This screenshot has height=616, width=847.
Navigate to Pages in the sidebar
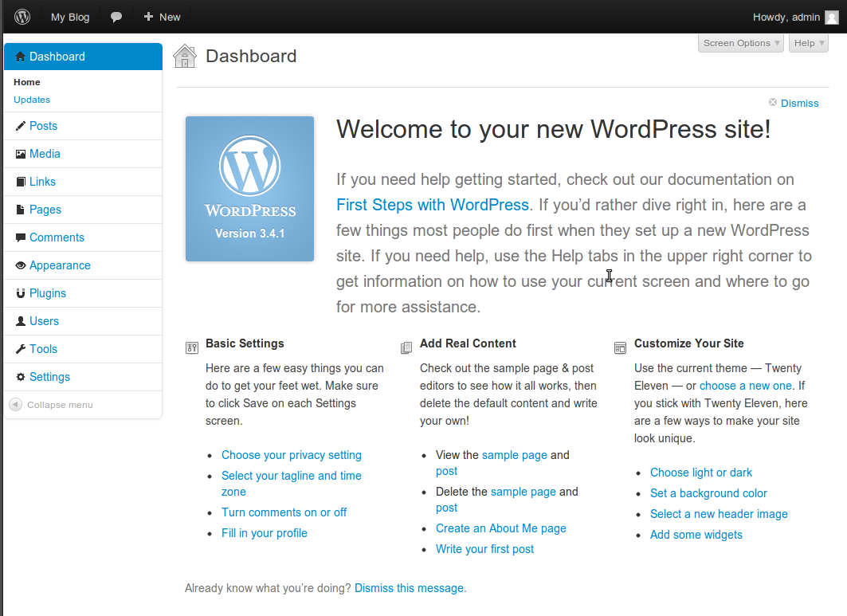click(45, 210)
